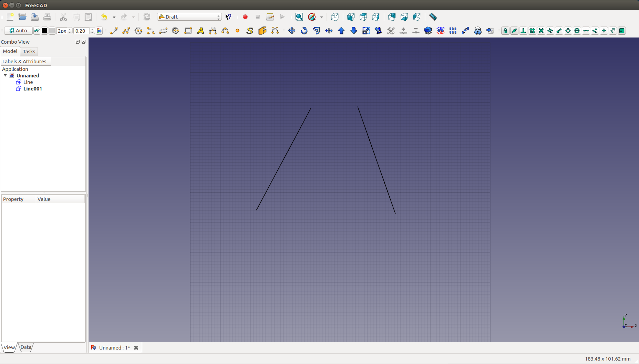Open the black line color swatch

[x=44, y=31]
